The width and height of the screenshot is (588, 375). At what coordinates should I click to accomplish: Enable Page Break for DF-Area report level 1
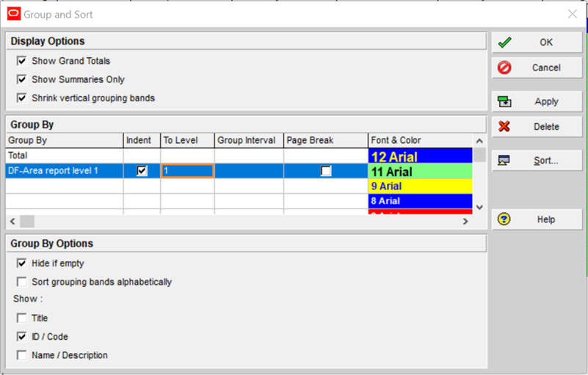pos(326,171)
